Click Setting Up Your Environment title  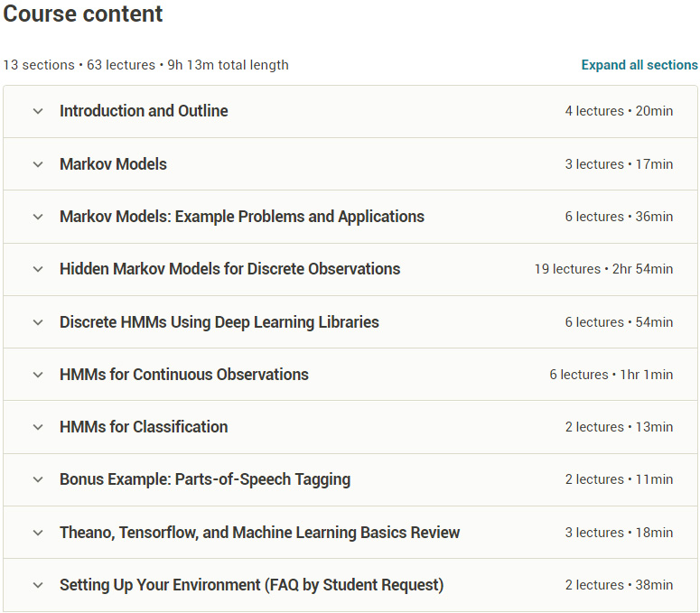pos(252,585)
